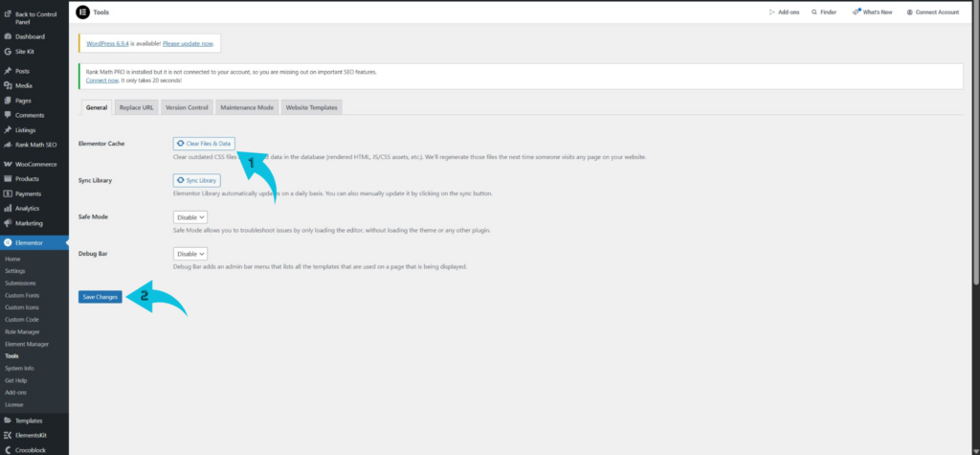Switch to the General tab

97,107
